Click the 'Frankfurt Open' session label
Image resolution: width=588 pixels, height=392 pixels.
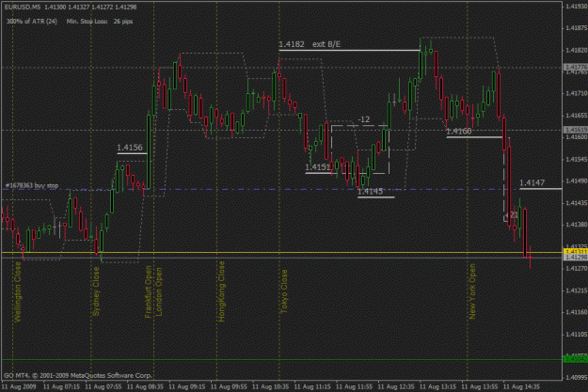click(149, 292)
